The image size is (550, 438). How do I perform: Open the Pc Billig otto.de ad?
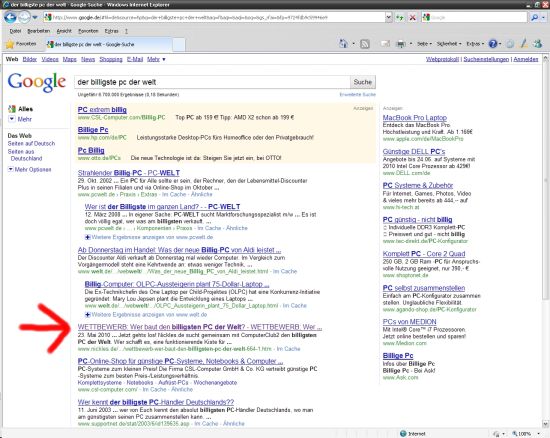(91, 150)
